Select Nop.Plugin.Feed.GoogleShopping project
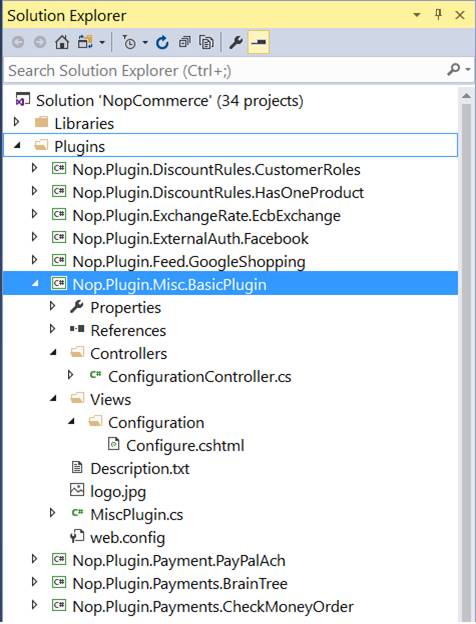 click(x=189, y=262)
